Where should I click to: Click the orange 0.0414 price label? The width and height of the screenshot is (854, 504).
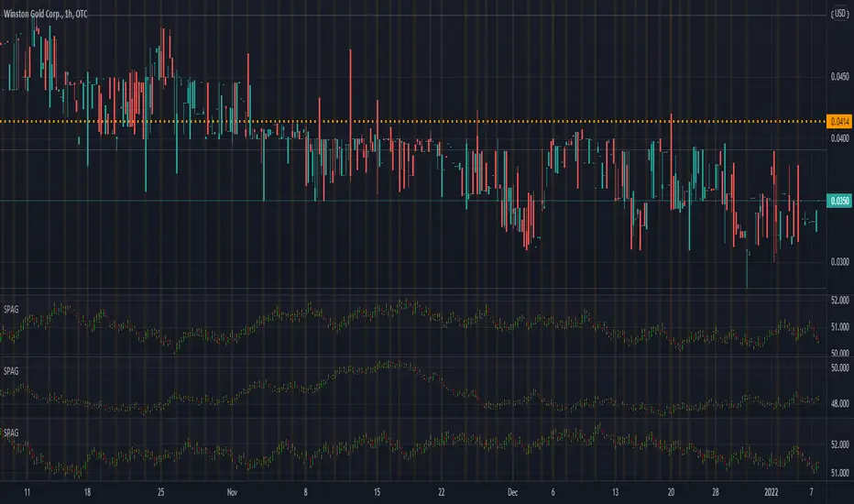pos(838,121)
